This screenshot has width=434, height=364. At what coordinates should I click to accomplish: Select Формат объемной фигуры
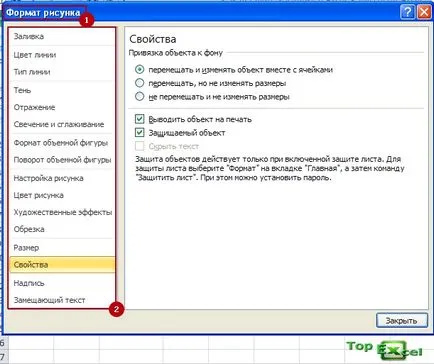[x=62, y=143]
